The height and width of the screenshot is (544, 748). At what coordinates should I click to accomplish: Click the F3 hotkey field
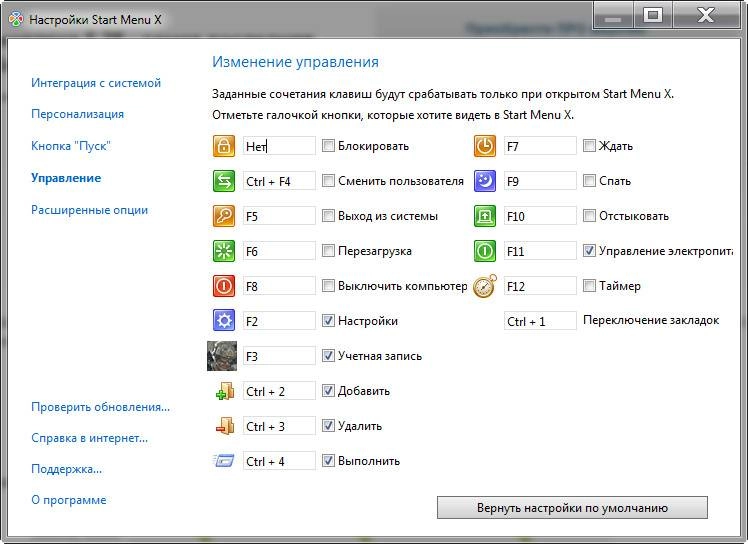279,356
